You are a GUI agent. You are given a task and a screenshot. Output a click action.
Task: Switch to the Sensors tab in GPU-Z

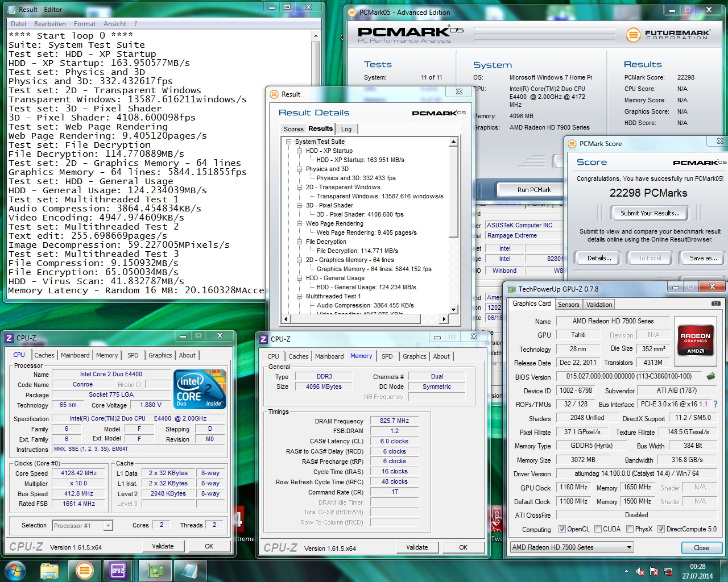pos(568,305)
